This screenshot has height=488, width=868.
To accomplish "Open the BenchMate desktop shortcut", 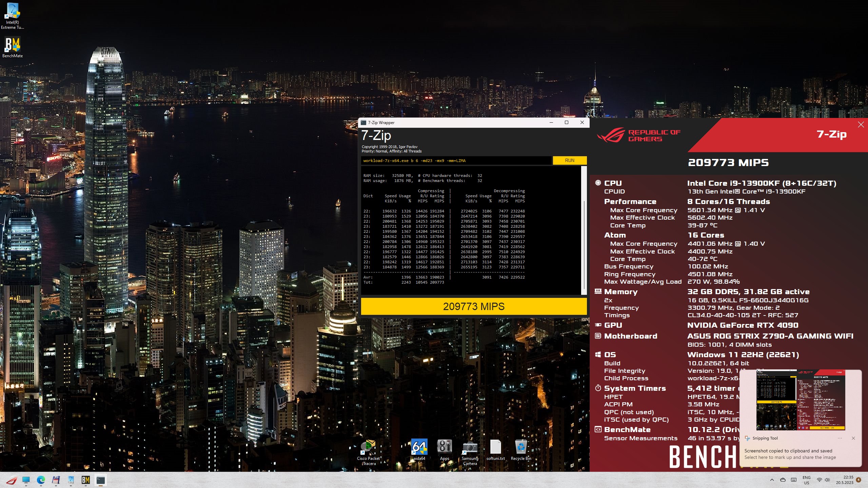I will click(x=13, y=47).
